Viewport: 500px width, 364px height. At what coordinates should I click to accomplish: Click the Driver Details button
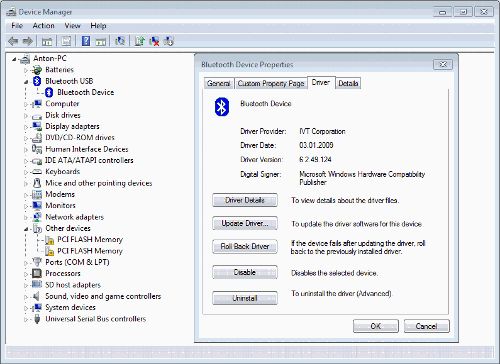point(245,200)
